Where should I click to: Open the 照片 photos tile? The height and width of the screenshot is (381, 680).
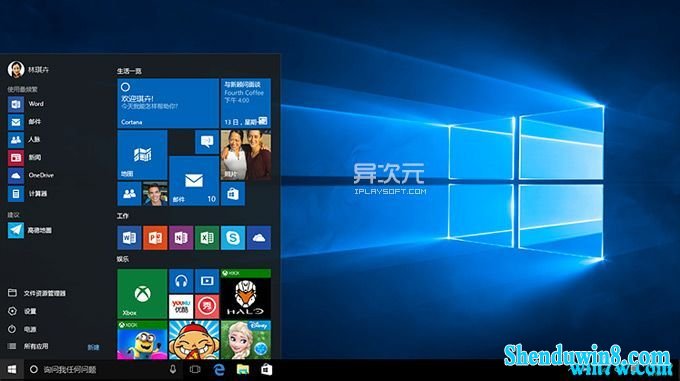[x=245, y=155]
